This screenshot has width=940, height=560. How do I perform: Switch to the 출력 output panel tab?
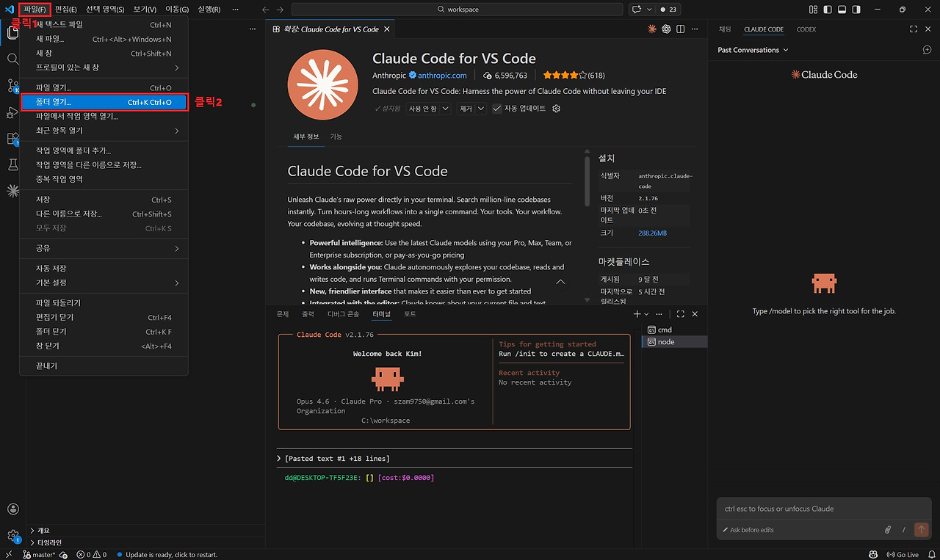308,314
